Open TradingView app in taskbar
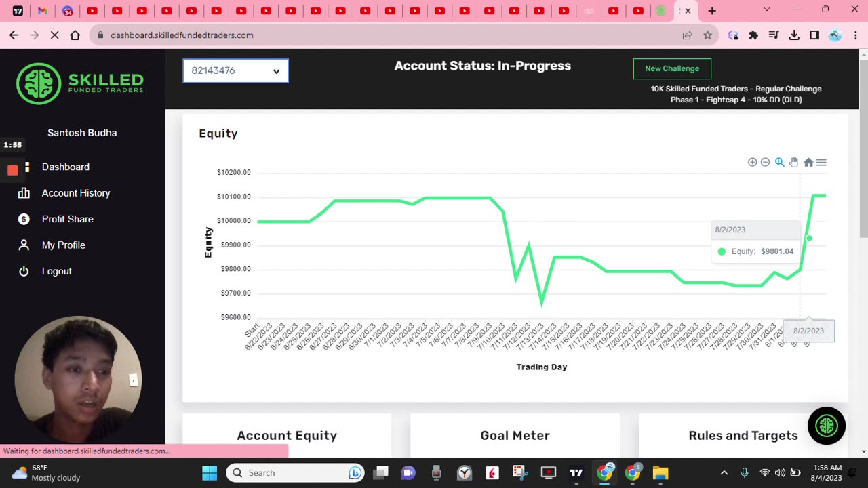The height and width of the screenshot is (488, 868). click(x=576, y=472)
